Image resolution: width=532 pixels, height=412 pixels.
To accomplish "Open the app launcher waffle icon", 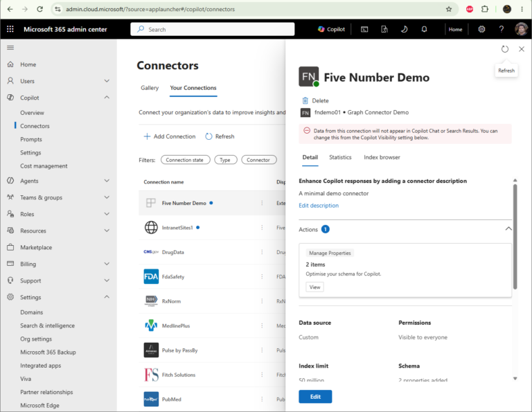I will [10, 29].
